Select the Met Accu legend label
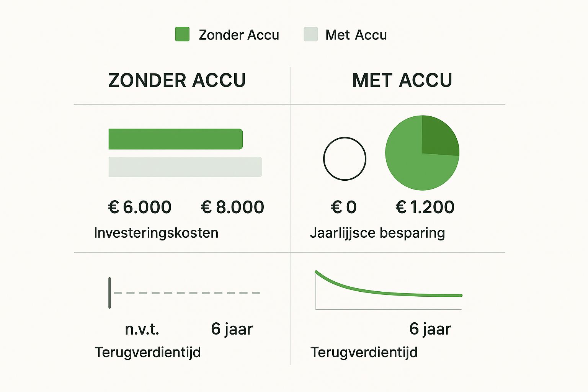The width and height of the screenshot is (588, 392). pos(356,35)
